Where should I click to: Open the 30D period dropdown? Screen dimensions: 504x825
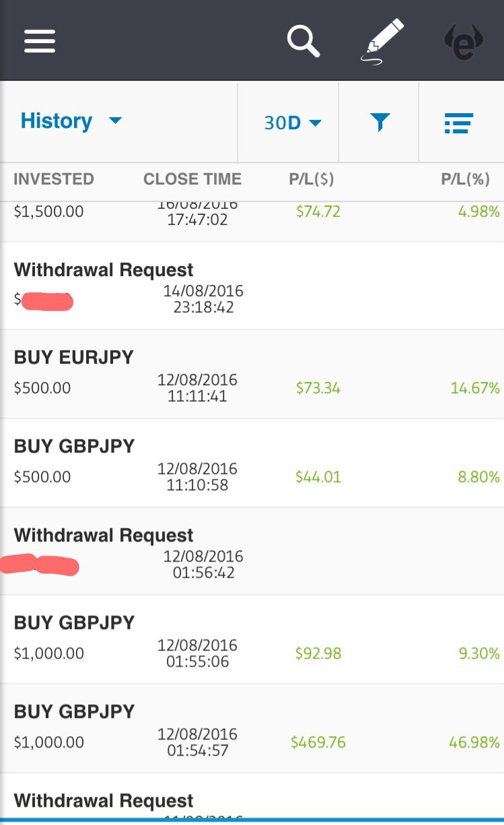tap(293, 123)
